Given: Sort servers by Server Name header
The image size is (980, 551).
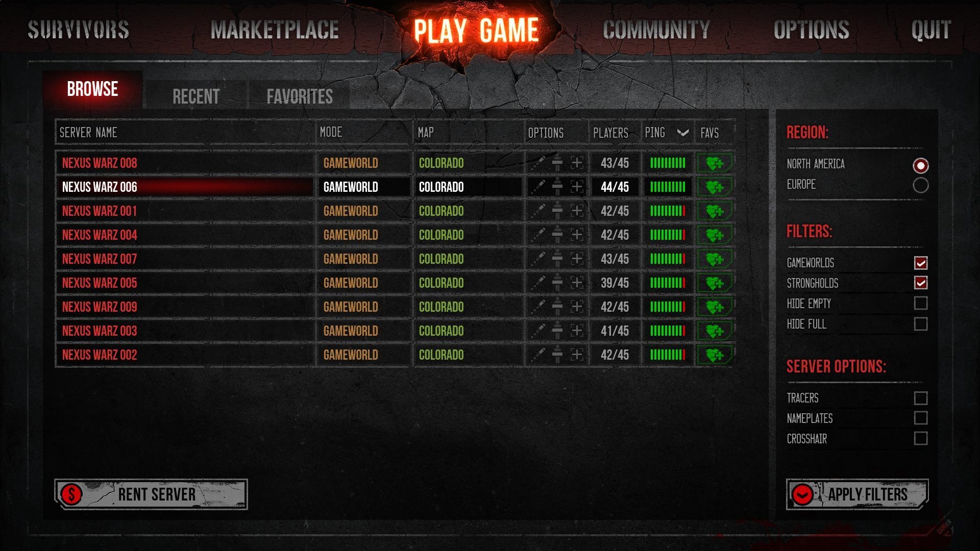Looking at the screenshot, I should (x=88, y=133).
